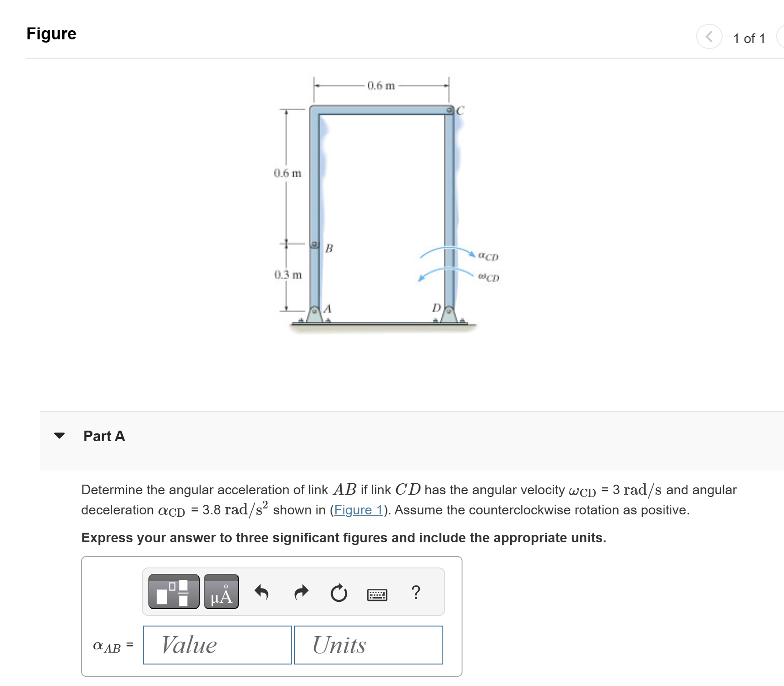
Task: Click inside the Units answer box
Action: click(368, 645)
